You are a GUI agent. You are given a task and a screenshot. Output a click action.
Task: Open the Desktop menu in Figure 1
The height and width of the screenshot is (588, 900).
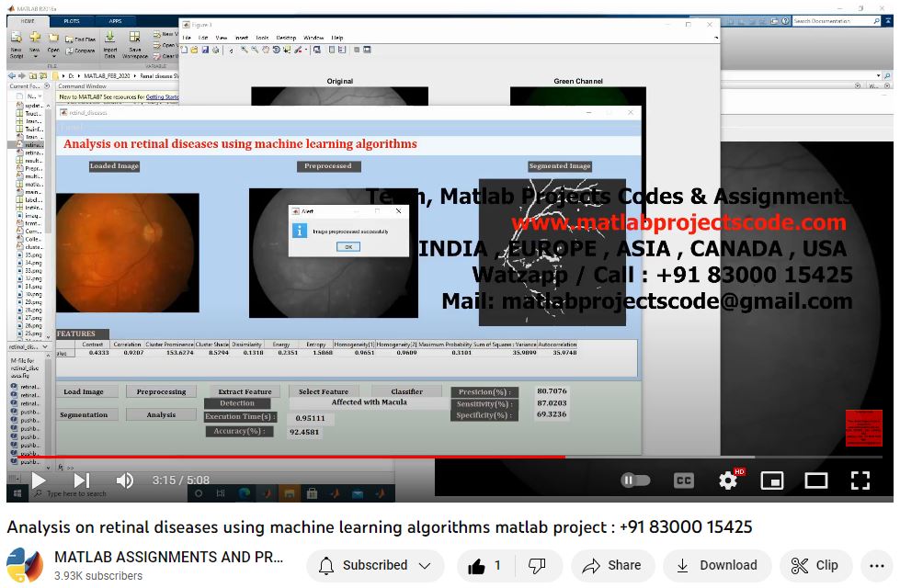(x=286, y=38)
